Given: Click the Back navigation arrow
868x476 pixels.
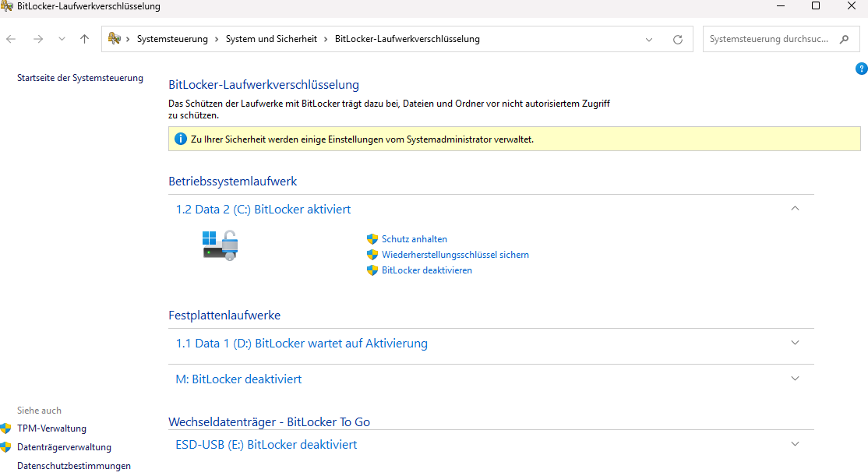Looking at the screenshot, I should point(11,39).
